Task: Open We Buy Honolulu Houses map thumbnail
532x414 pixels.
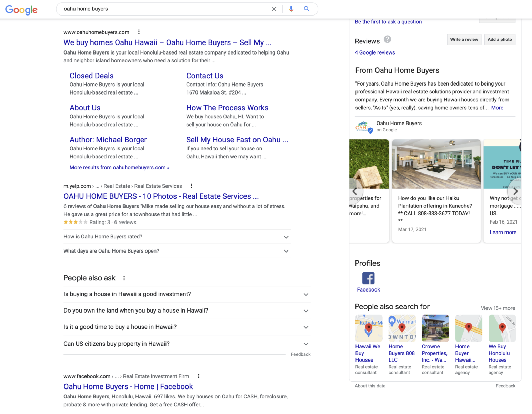Action: [502, 328]
